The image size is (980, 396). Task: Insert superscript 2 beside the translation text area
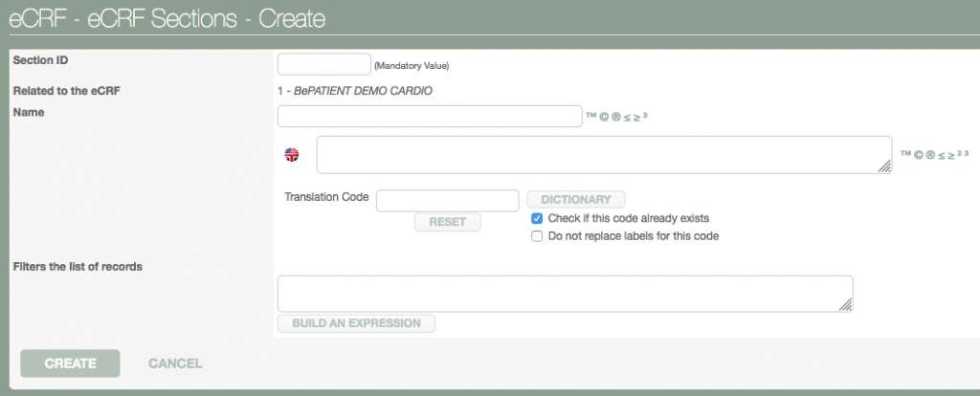962,153
